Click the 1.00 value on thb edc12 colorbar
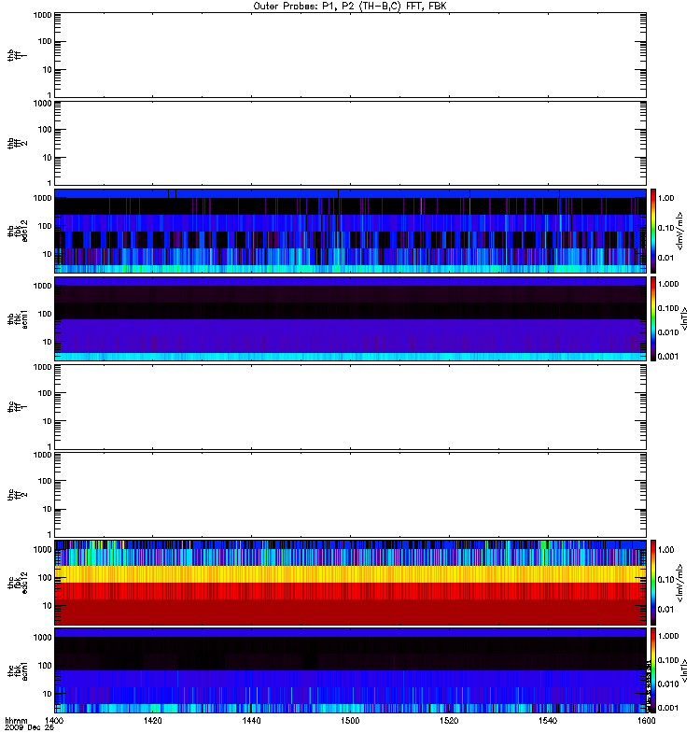700x747 pixels. click(x=666, y=198)
